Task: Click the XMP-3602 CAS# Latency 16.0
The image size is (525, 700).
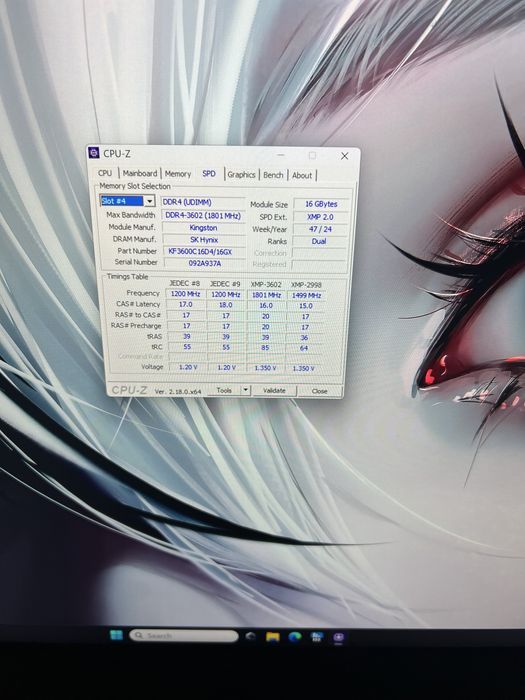Action: [266, 305]
